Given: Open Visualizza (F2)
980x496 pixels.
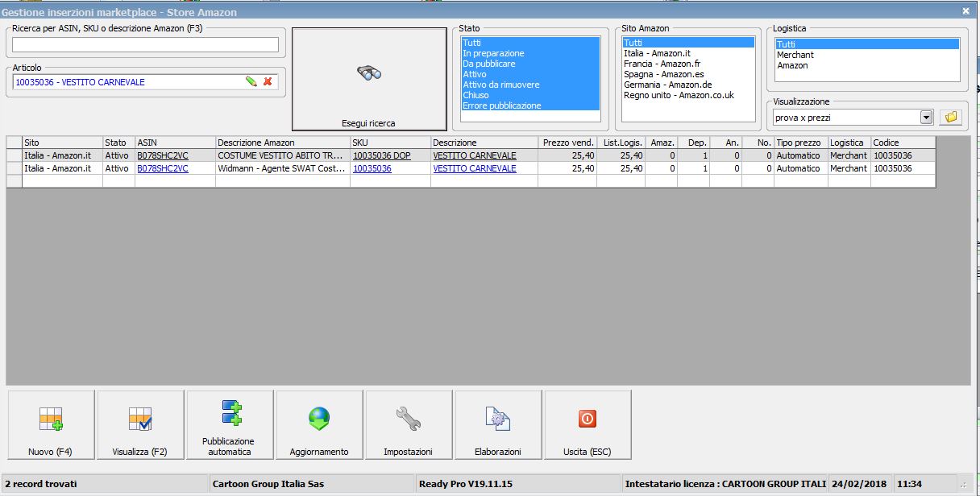Looking at the screenshot, I should pyautogui.click(x=140, y=425).
